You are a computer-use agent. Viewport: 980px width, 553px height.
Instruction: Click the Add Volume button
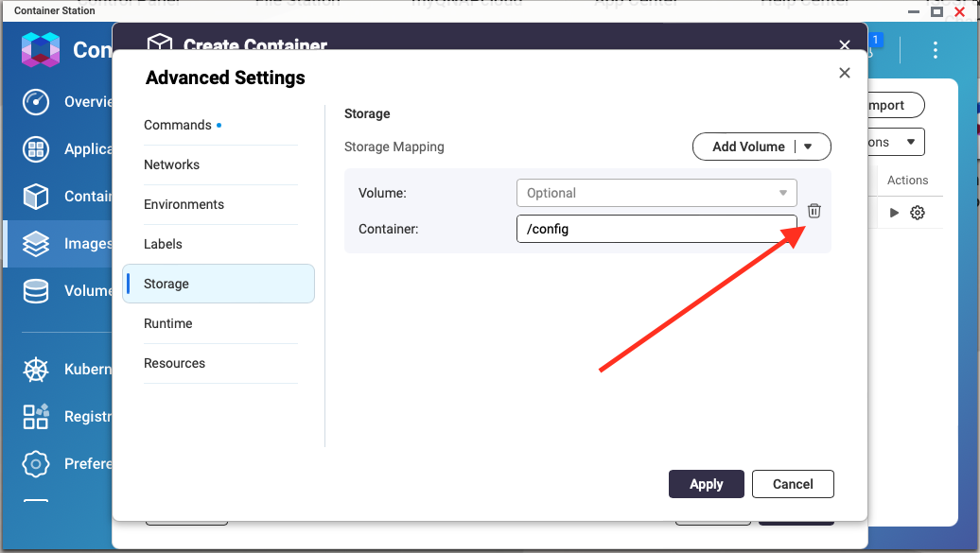click(748, 147)
